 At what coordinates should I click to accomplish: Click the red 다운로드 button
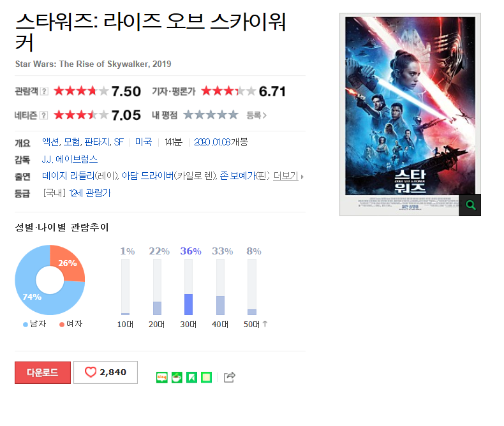(43, 372)
